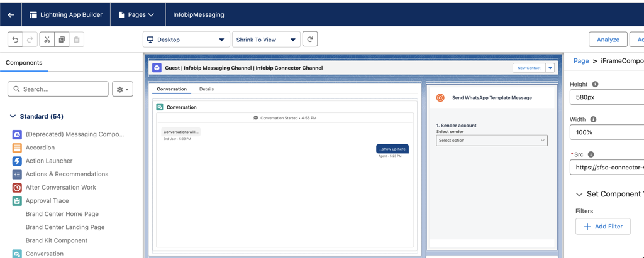
Task: Open the Desktop form factor dropdown
Action: pyautogui.click(x=186, y=40)
